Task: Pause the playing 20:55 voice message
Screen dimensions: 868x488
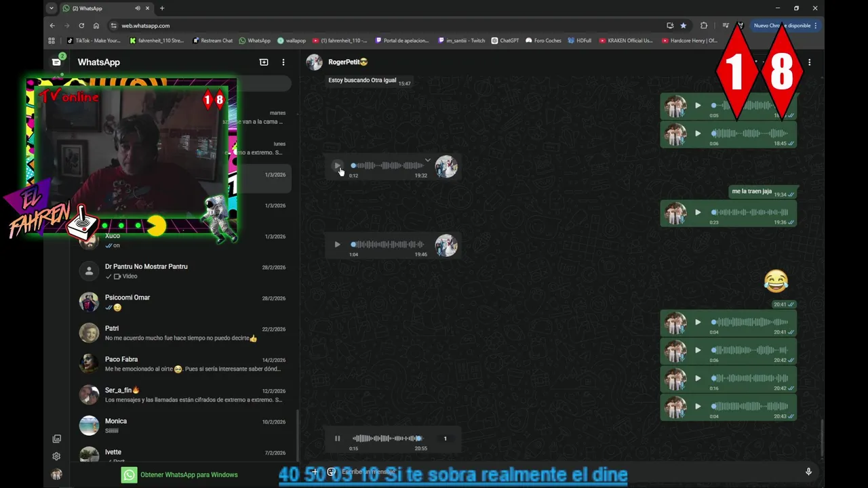Action: tap(337, 439)
